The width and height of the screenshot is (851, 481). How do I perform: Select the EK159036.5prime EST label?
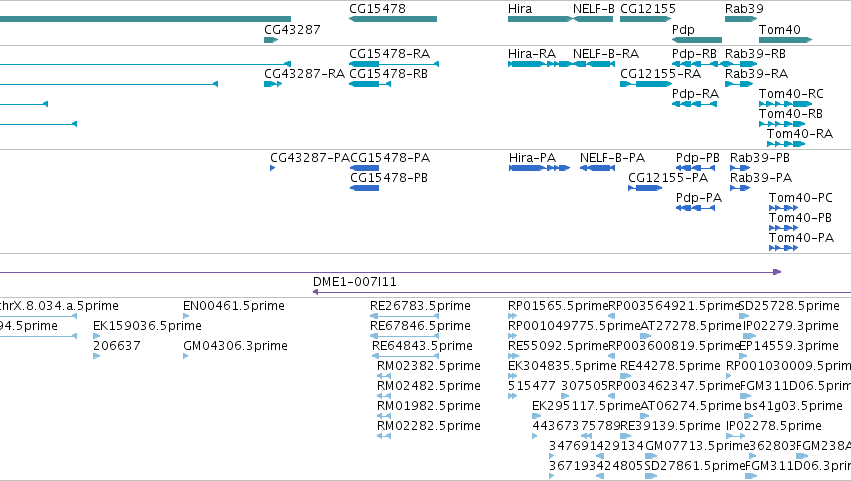point(147,326)
